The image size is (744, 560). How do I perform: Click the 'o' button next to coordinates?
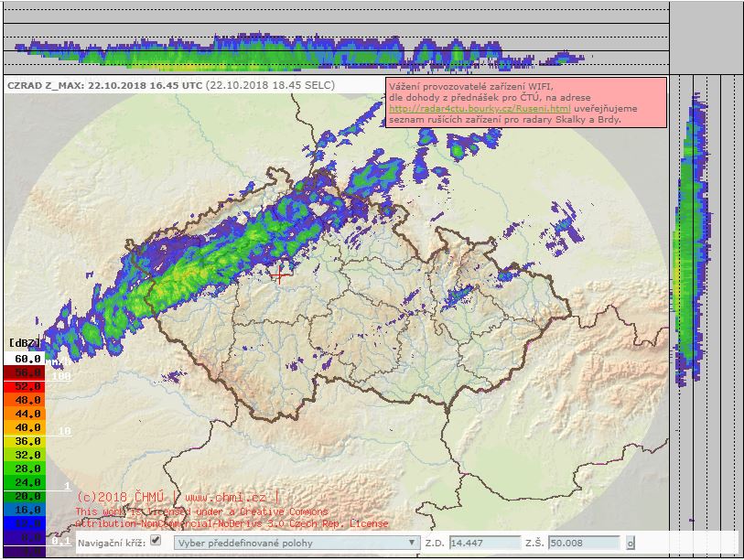tap(631, 543)
